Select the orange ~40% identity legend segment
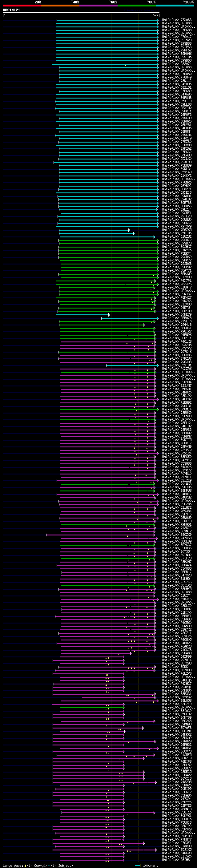 click(x=60, y=6)
